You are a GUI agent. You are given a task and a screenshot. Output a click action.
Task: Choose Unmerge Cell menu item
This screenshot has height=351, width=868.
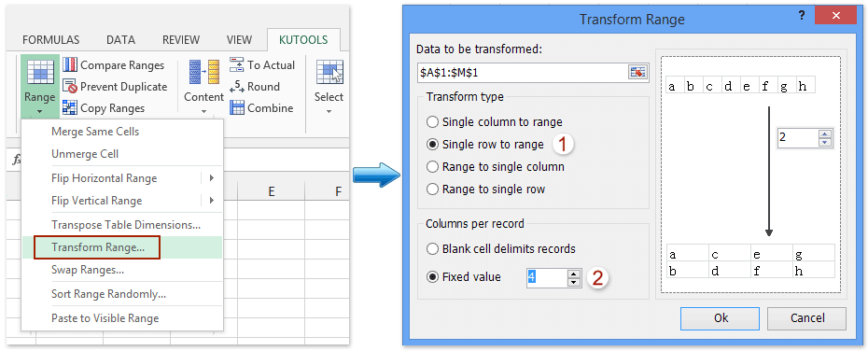click(121, 154)
